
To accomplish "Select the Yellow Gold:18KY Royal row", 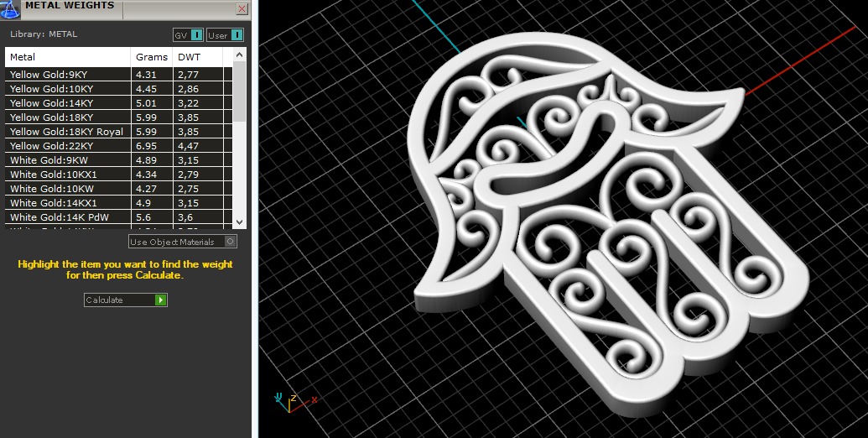I will click(x=118, y=132).
